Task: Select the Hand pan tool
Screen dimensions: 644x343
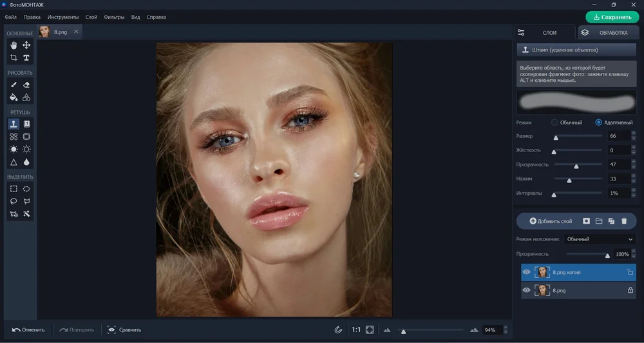Action: pyautogui.click(x=14, y=45)
